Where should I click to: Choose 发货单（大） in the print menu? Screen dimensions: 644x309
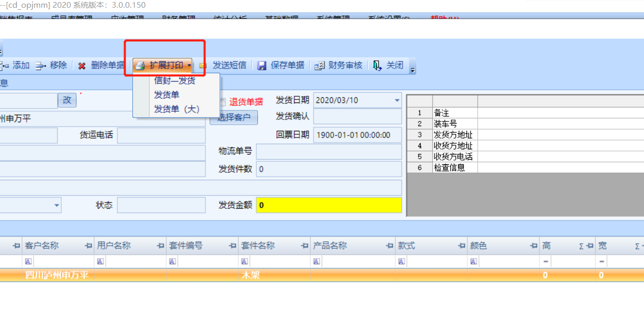tap(177, 109)
